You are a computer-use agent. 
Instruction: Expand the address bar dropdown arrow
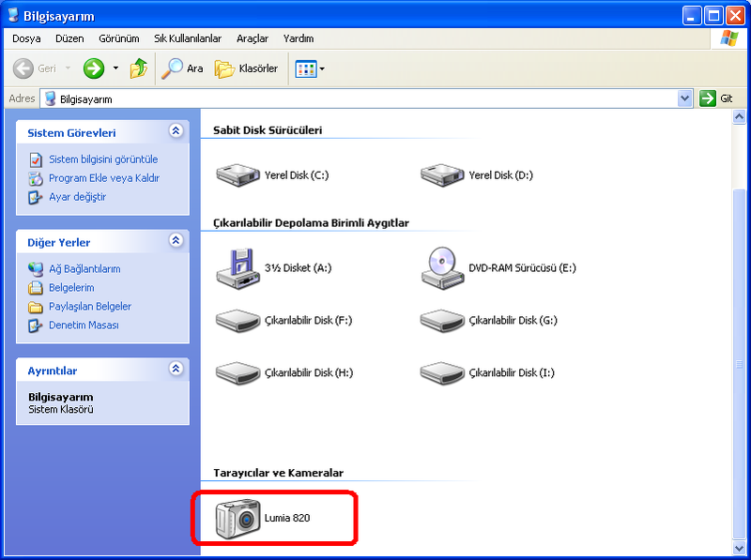684,98
